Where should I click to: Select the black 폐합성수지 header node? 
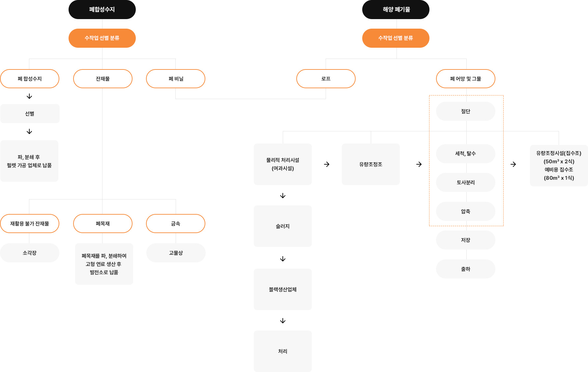102,10
